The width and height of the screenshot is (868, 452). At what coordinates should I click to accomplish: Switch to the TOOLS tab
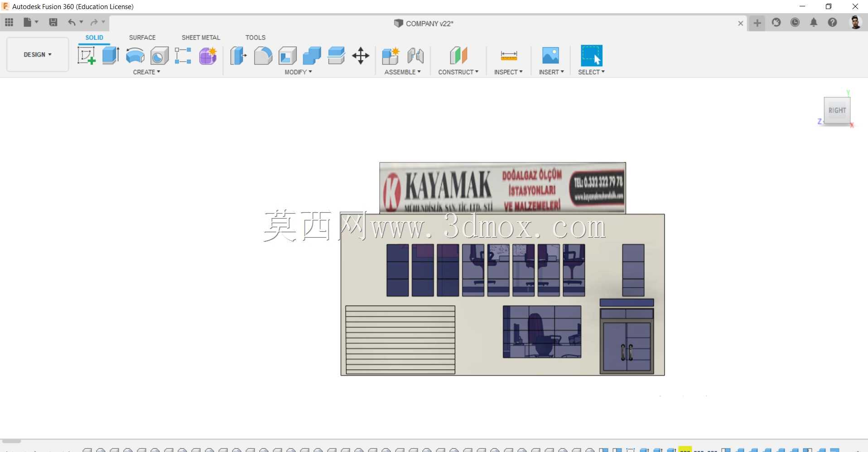[x=256, y=38]
